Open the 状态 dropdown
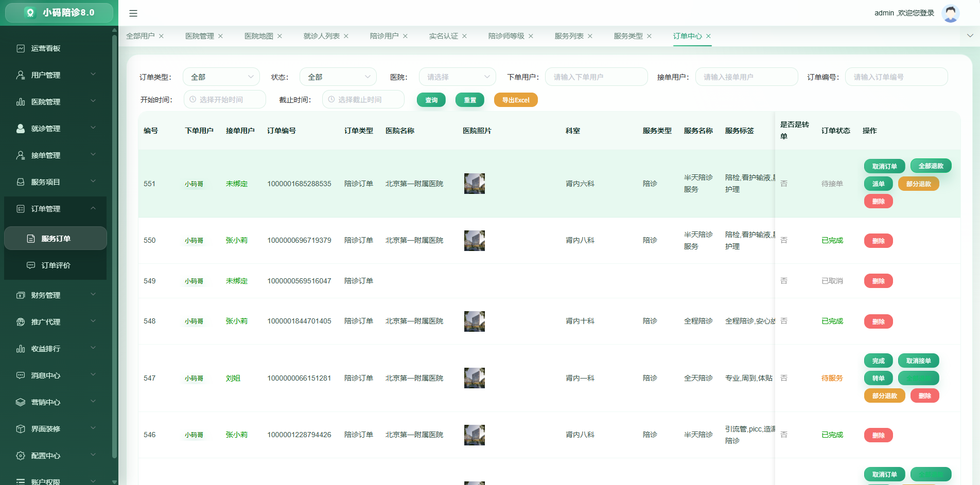 [x=338, y=77]
